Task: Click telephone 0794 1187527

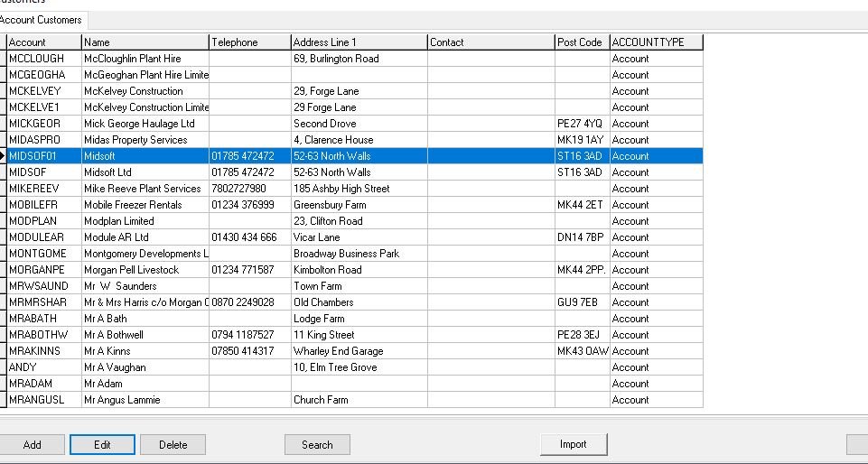Action: click(x=249, y=335)
